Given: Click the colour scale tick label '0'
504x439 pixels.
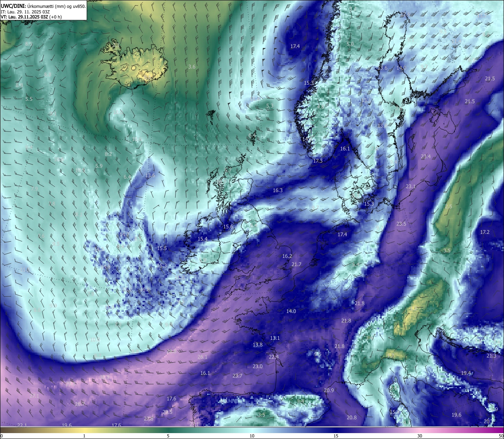Looking at the screenshot, I should 2,436.
